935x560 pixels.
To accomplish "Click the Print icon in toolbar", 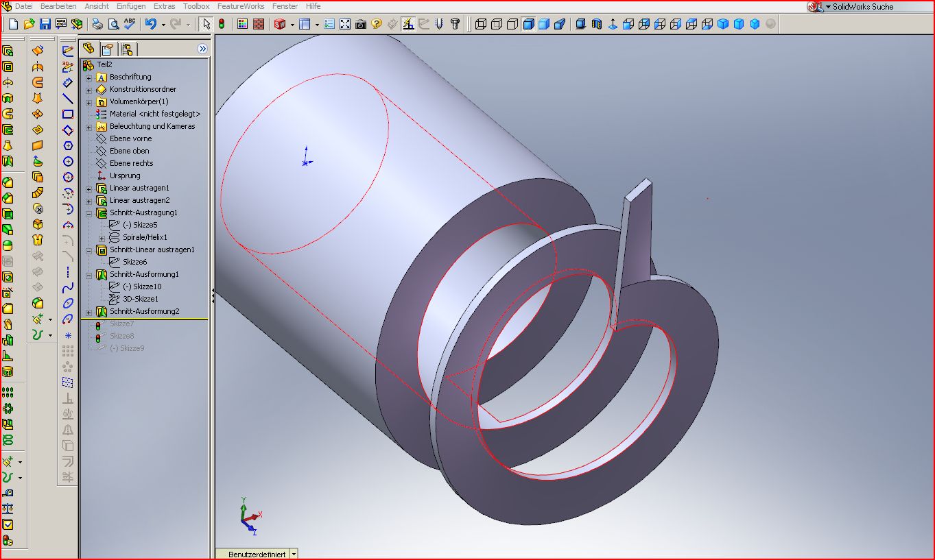I will click(x=98, y=24).
